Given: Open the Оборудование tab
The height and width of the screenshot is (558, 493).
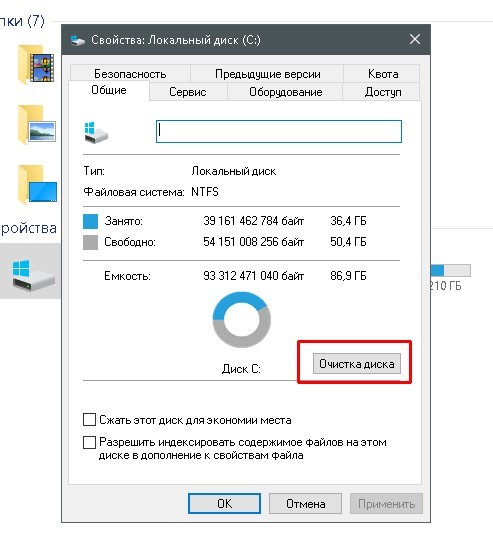Looking at the screenshot, I should click(x=285, y=92).
